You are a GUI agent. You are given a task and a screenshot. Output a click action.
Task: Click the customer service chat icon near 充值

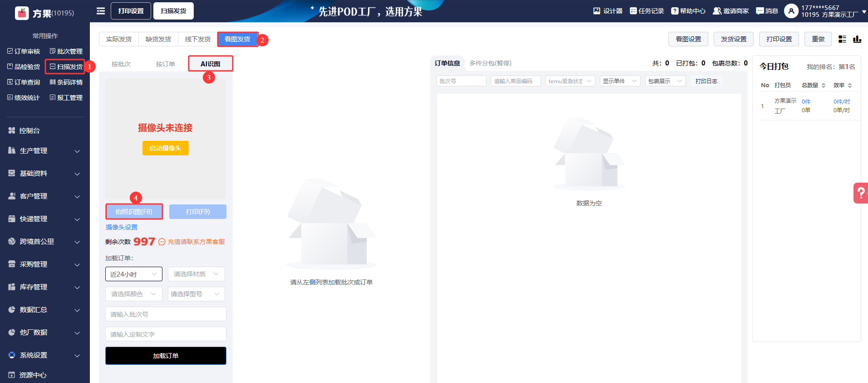click(162, 242)
